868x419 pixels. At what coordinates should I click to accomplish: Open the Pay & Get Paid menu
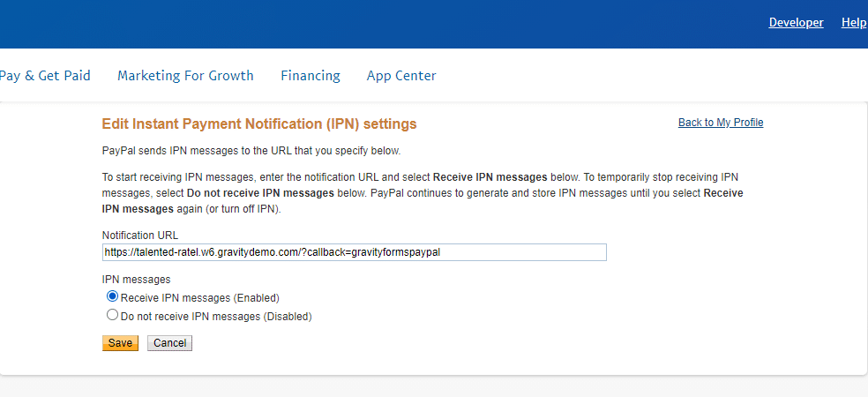tap(45, 76)
